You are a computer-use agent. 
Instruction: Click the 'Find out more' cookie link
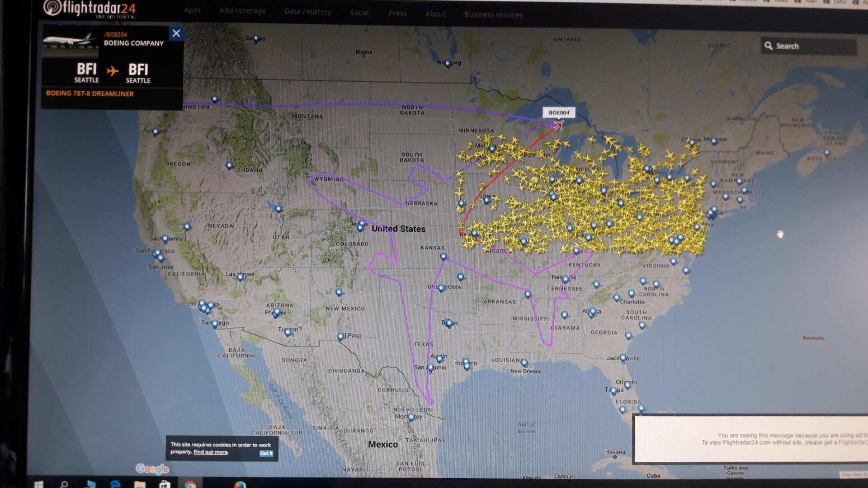point(211,452)
